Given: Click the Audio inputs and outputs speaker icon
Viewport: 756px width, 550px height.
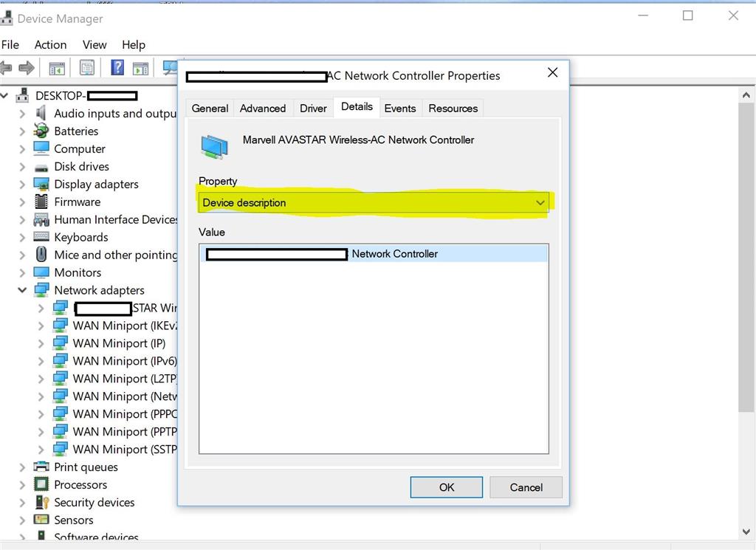Looking at the screenshot, I should [41, 113].
